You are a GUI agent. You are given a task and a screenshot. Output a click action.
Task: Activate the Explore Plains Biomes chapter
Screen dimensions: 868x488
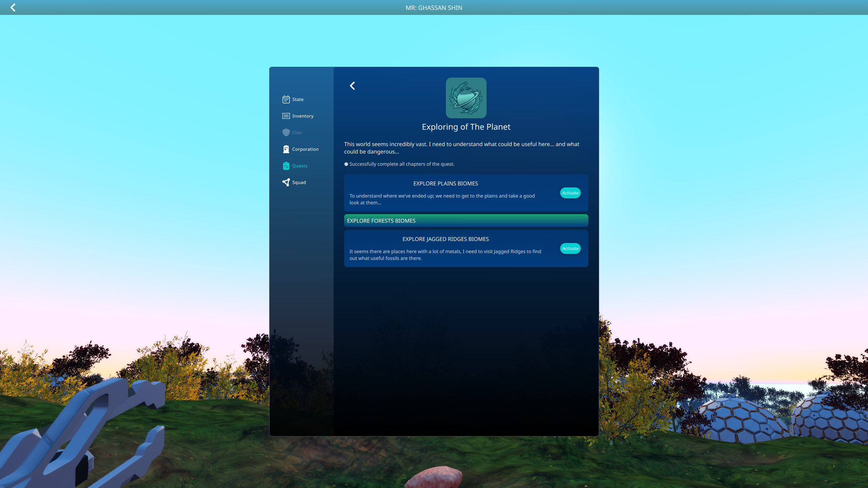click(570, 193)
